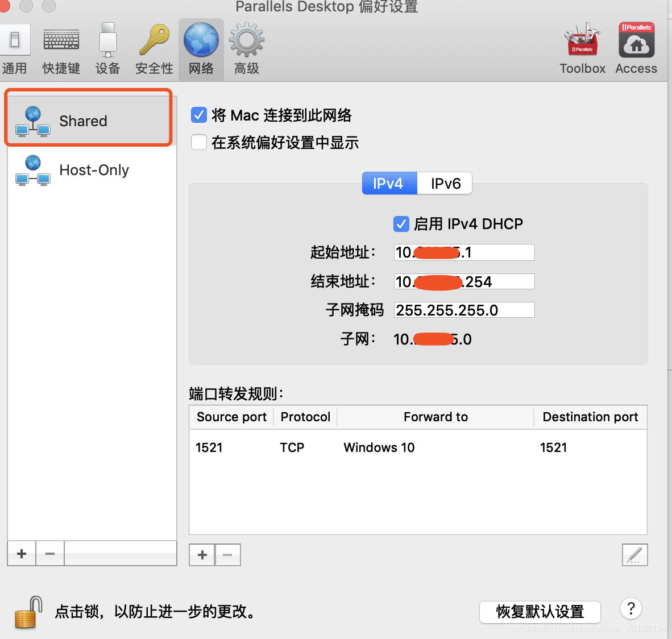Switch to the IPv6 tab
Viewport: 672px width, 639px height.
click(x=445, y=183)
